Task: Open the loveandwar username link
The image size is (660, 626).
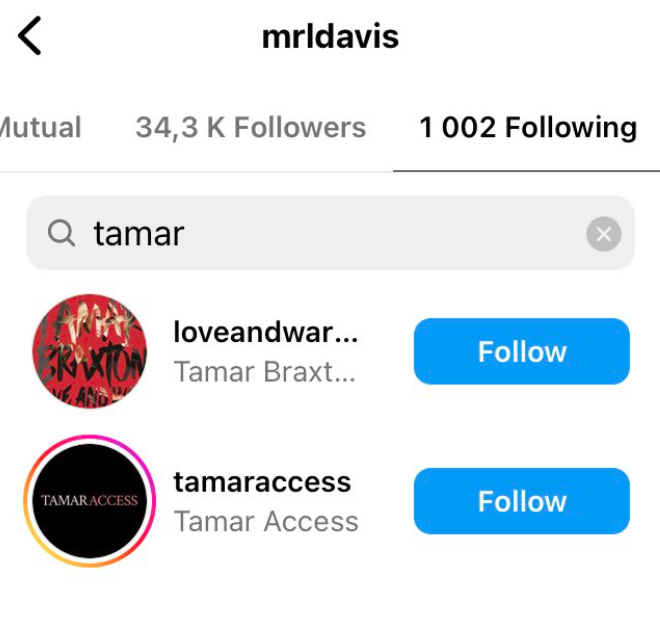Action: pos(266,332)
